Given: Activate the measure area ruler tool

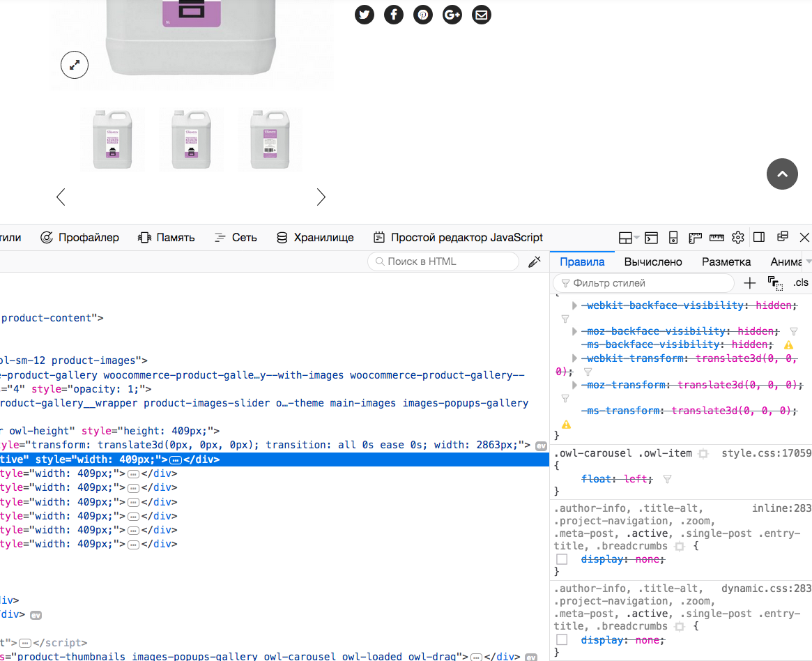Looking at the screenshot, I should [x=717, y=238].
